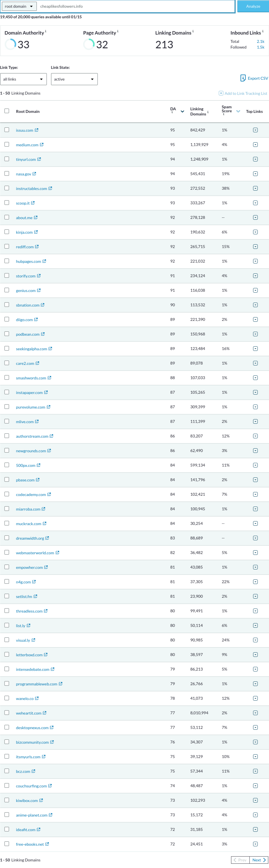
Task: Expand Top Links for nasa.gov row
Action: point(255,174)
